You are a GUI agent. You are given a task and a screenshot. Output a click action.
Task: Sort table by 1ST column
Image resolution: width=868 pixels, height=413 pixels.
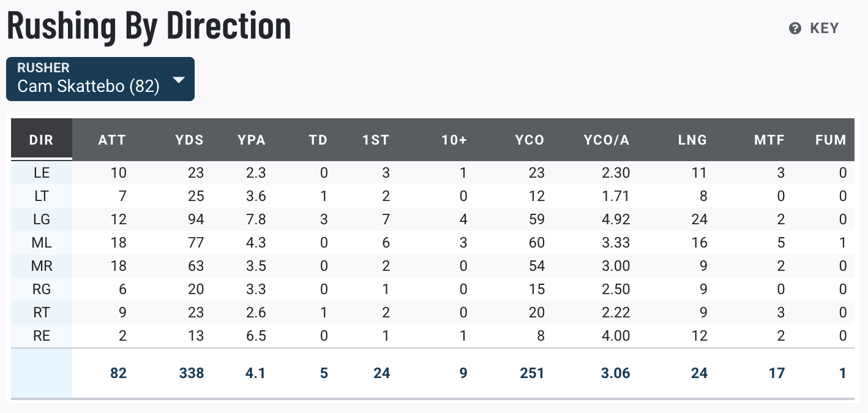[376, 140]
